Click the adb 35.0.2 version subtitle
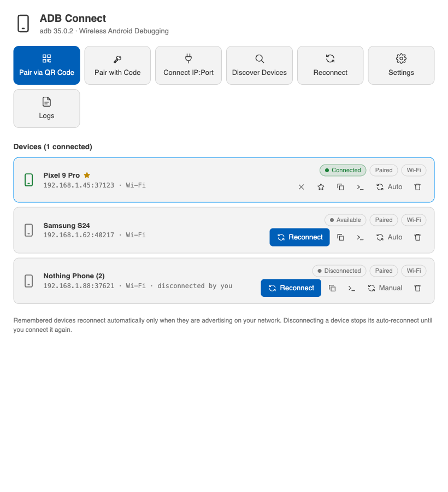Screen dimensions: 448x492 click(x=104, y=31)
